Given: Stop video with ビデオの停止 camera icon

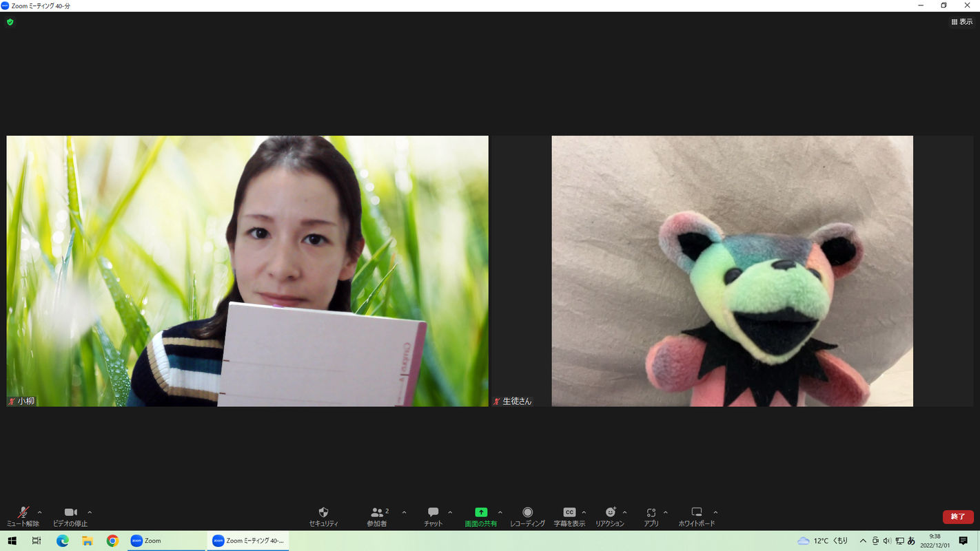Looking at the screenshot, I should [70, 517].
